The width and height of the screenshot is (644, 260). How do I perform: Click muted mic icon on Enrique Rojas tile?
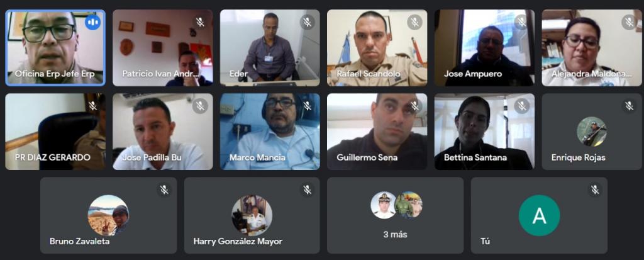[629, 106]
